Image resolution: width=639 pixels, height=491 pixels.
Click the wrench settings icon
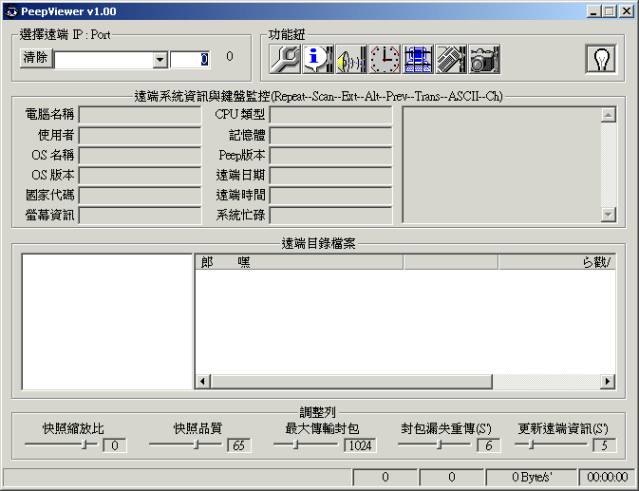[x=285, y=60]
